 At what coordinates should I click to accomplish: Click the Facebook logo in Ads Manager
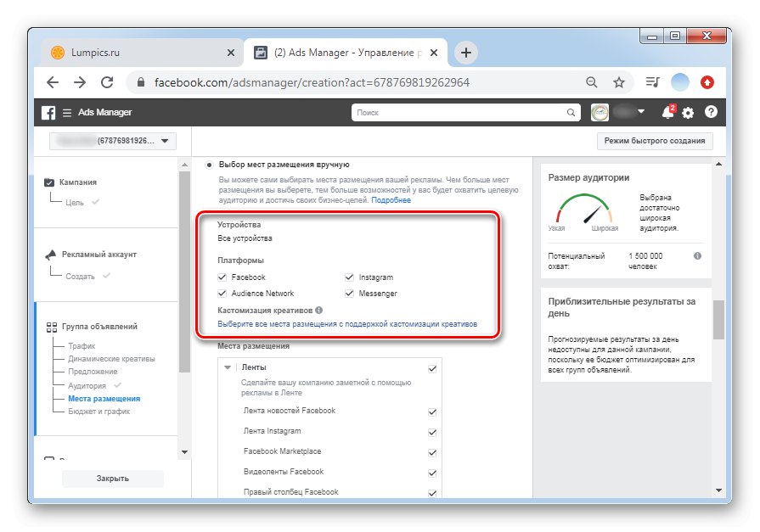coord(48,112)
